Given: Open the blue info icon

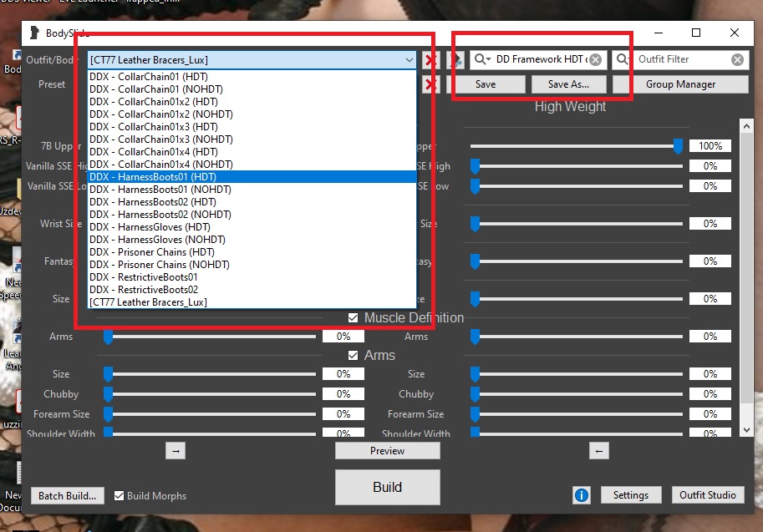Looking at the screenshot, I should tap(582, 495).
